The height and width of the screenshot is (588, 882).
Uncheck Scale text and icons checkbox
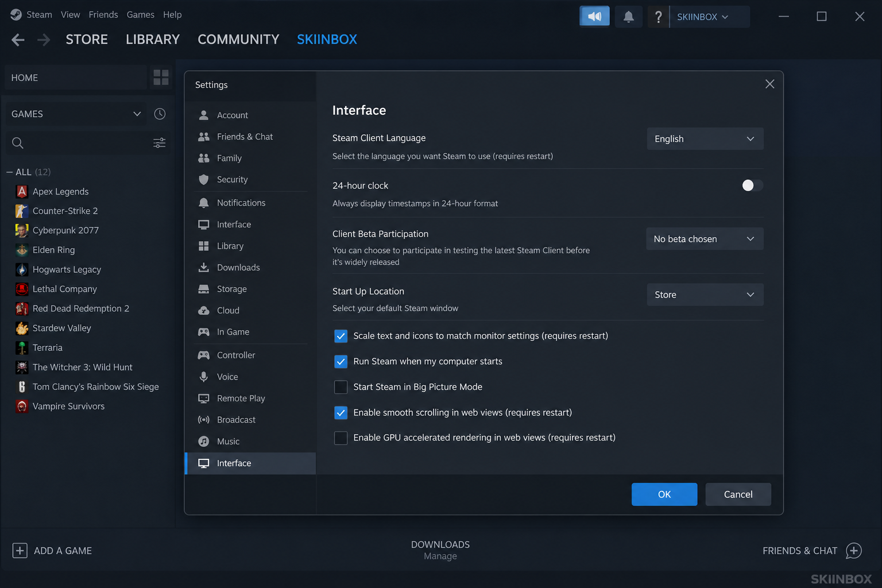341,336
